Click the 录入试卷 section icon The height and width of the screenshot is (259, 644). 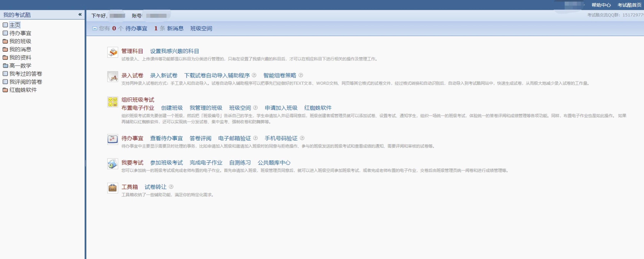tap(113, 77)
